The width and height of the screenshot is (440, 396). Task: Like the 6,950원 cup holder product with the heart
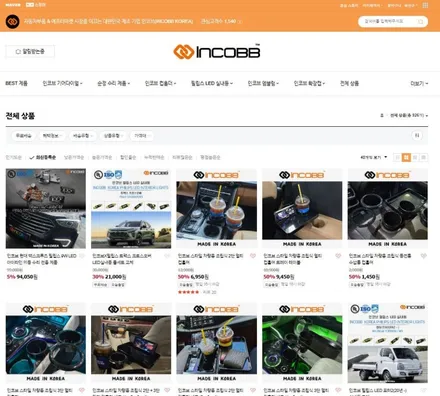coord(253,256)
